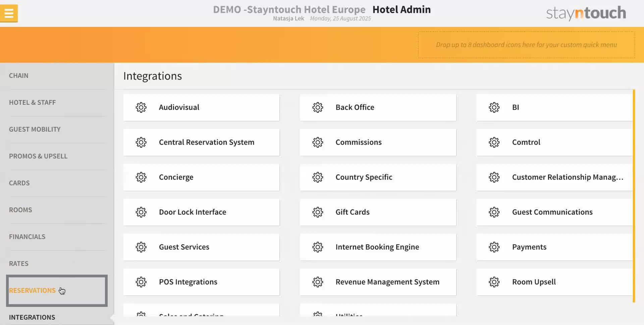Open the BI integration label

tap(516, 107)
